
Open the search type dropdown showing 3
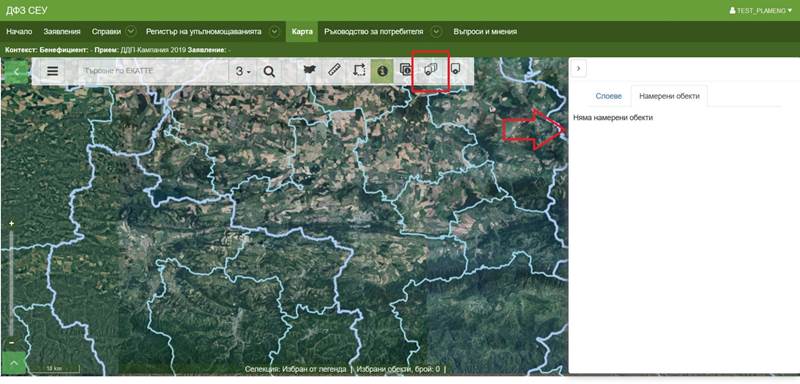point(243,71)
